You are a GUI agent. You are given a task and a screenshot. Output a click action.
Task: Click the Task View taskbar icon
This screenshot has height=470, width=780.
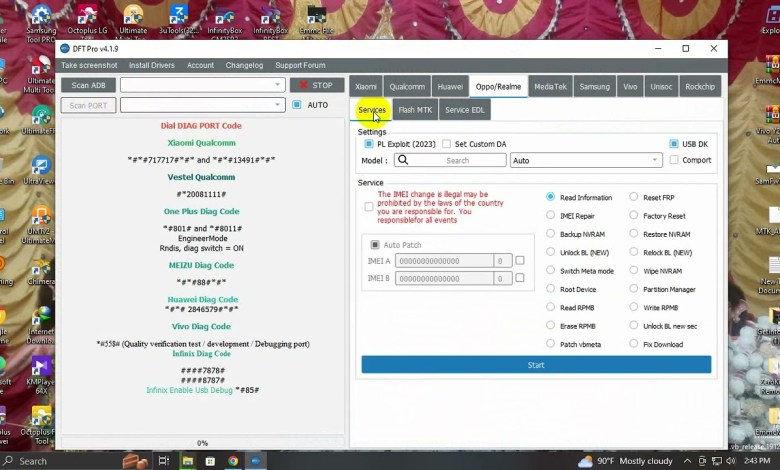[163, 461]
